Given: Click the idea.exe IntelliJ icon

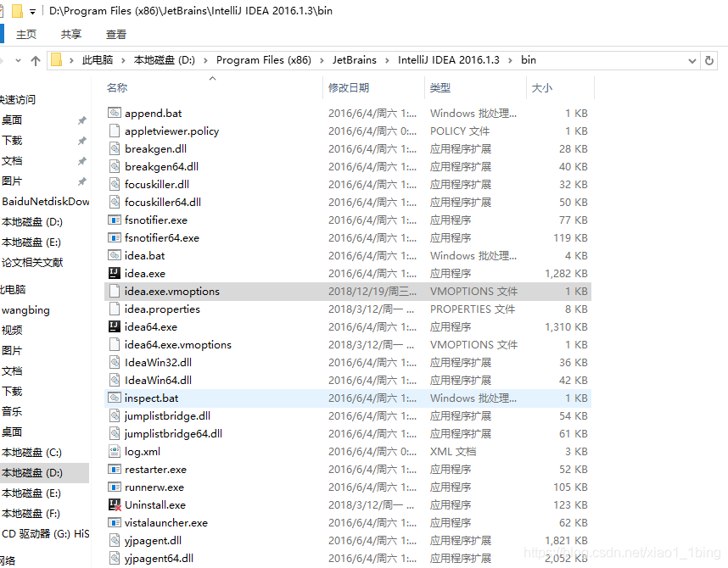Looking at the screenshot, I should pos(115,273).
